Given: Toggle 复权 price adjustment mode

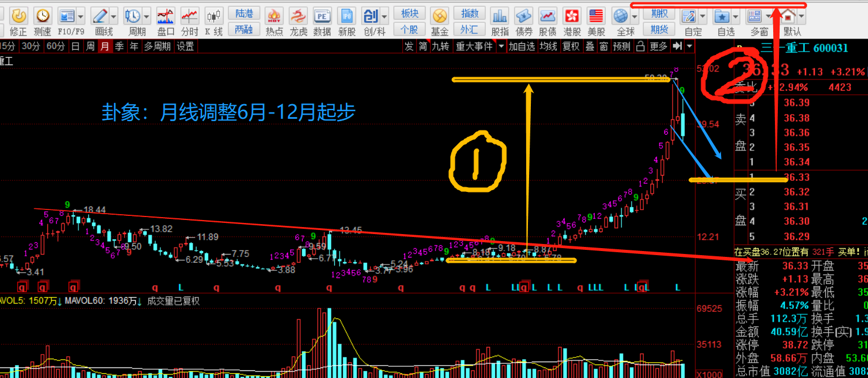Looking at the screenshot, I should tap(571, 46).
